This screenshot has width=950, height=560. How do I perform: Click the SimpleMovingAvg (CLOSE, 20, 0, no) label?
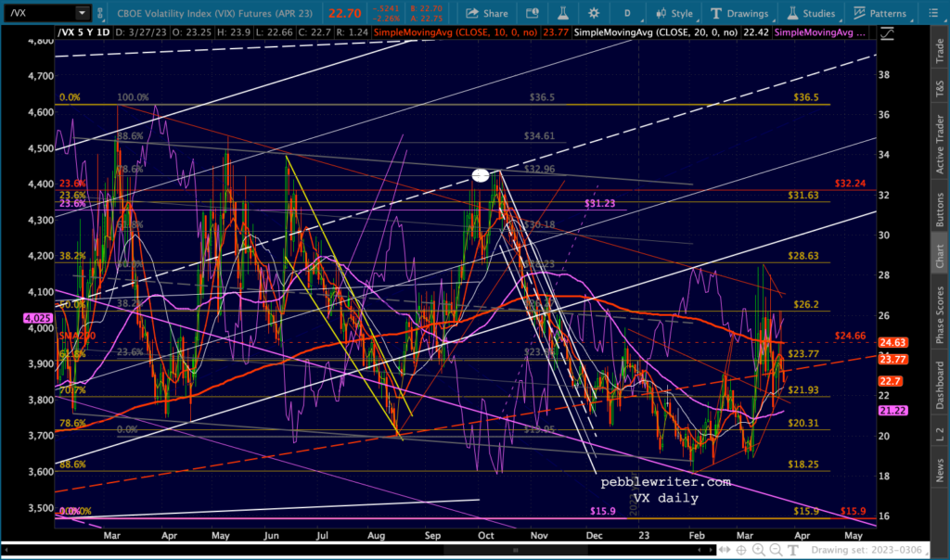(x=656, y=32)
